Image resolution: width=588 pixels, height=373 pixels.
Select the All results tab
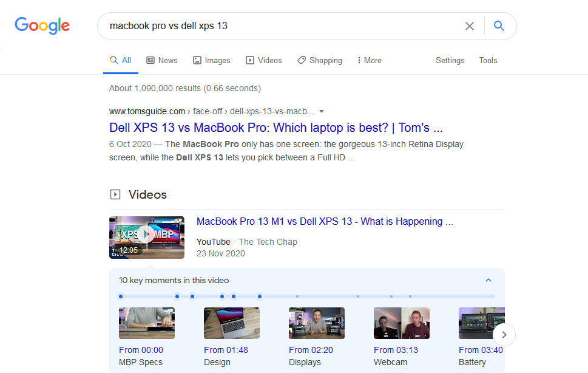coord(120,60)
